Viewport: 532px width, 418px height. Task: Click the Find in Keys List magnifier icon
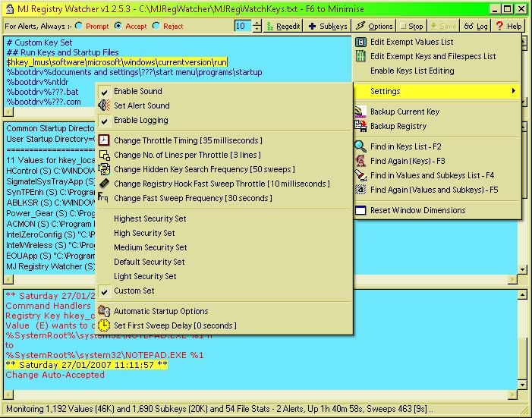pos(360,146)
